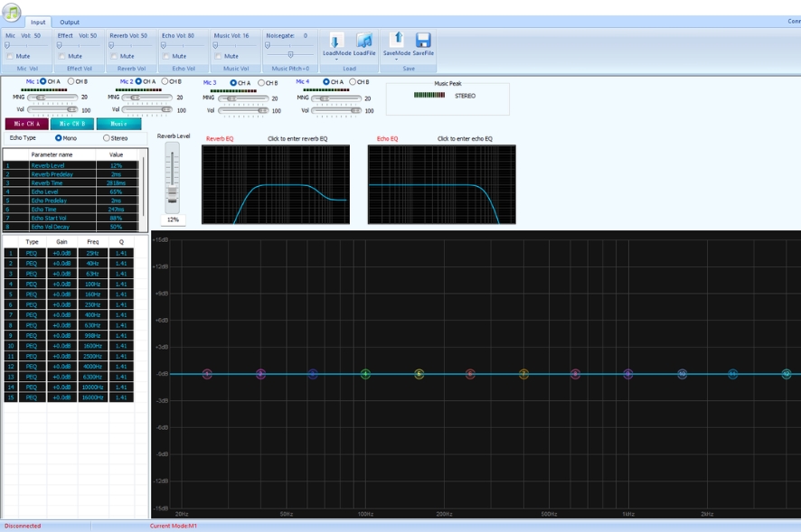This screenshot has width=801, height=532.
Task: Mute the Mic Vol channel
Action: (11, 56)
